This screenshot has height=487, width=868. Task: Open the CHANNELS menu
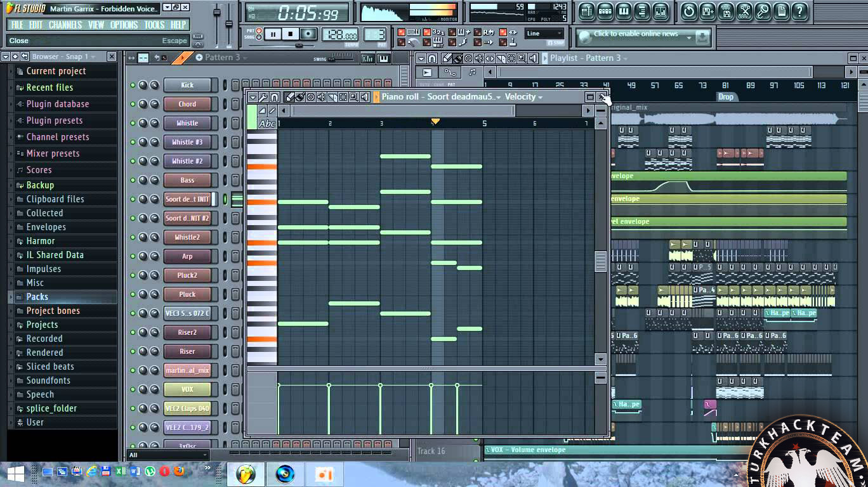(x=65, y=25)
